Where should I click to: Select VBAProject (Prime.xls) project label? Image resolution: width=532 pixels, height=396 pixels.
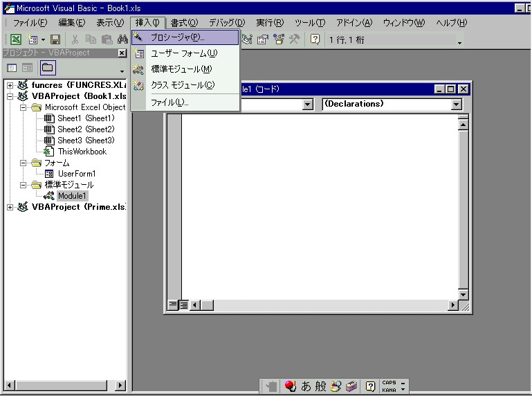pyautogui.click(x=79, y=207)
